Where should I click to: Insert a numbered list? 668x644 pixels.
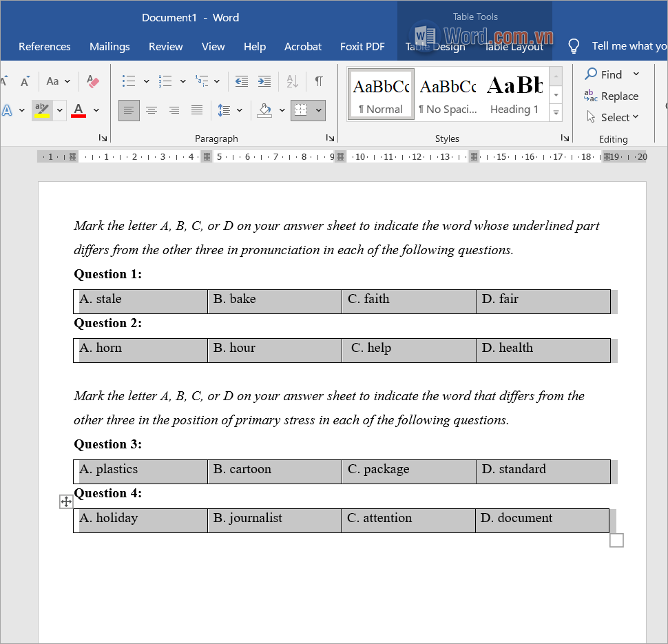[165, 81]
